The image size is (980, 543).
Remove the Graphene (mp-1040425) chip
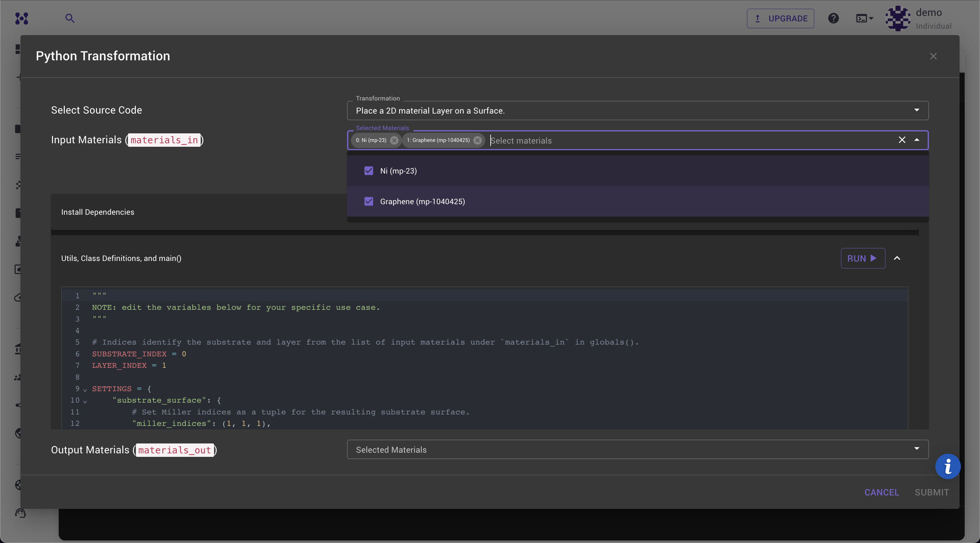tap(478, 140)
